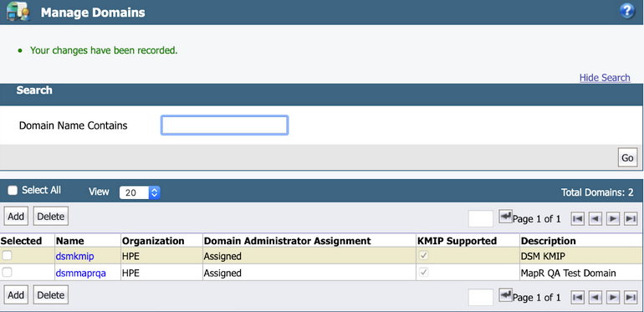Click top page-jump enter arrow icon
This screenshot has width=644, height=312.
click(x=505, y=216)
